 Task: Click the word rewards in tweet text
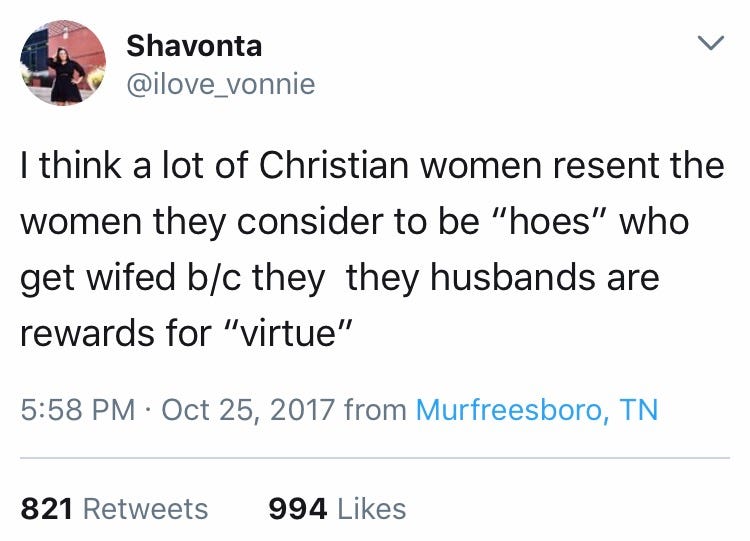click(84, 332)
